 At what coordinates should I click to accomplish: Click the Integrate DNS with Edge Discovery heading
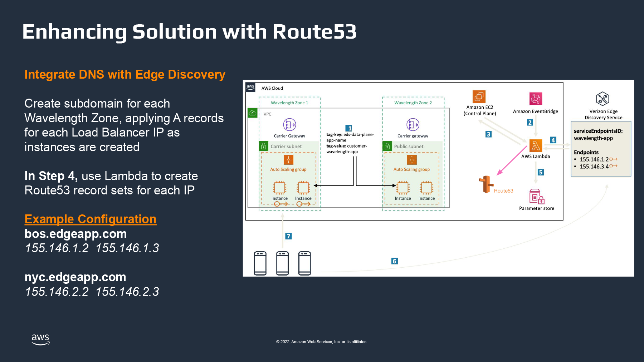point(125,74)
